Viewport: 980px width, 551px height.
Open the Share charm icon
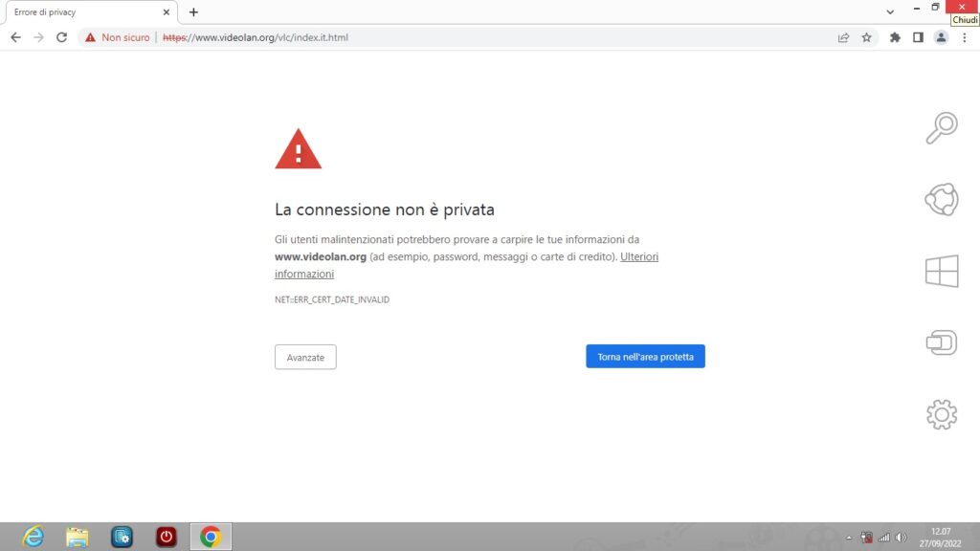(x=942, y=199)
